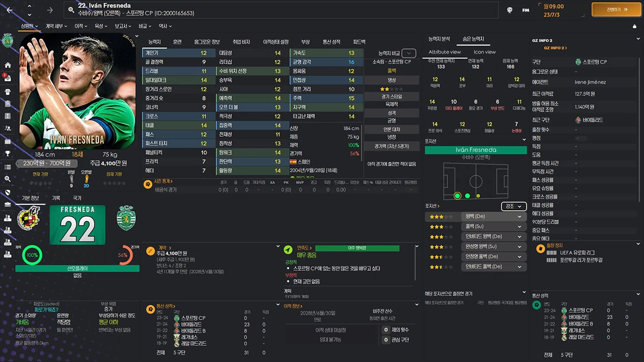Click the GZ INFO 2 orange link
The height and width of the screenshot is (362, 644).
(556, 48)
